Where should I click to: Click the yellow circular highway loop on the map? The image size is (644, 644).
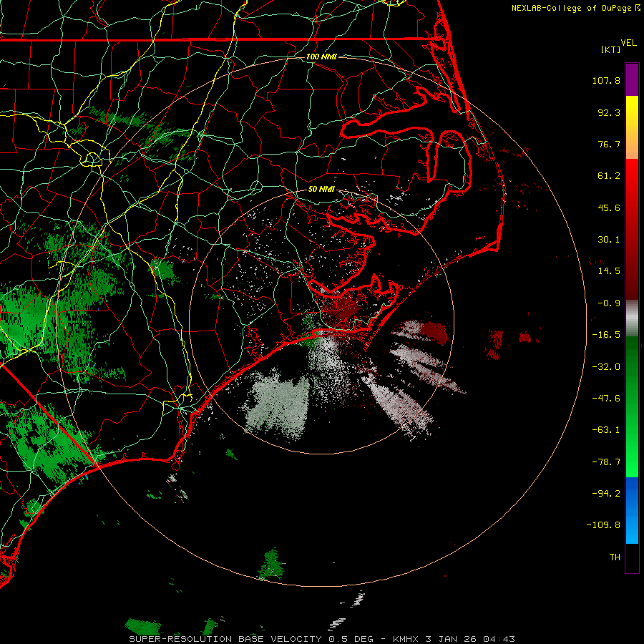tap(92, 159)
